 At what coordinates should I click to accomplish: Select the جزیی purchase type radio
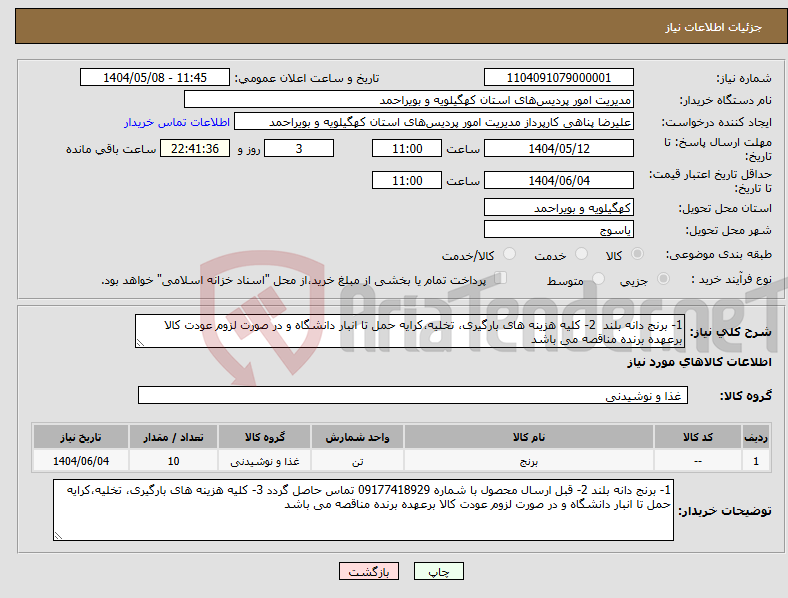(x=663, y=278)
